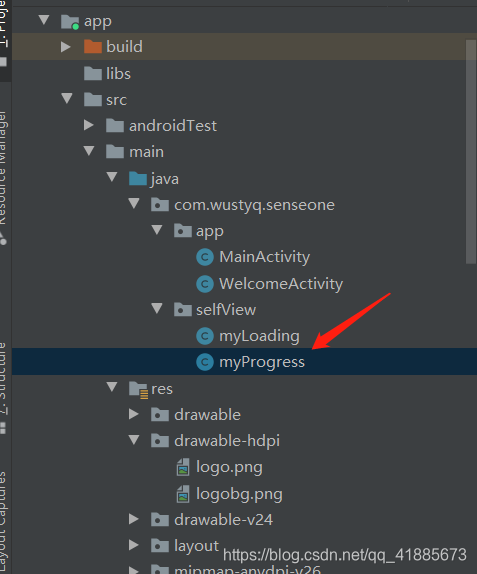The image size is (477, 574).
Task: Click the com.wustyq.senseone package icon
Action: tap(160, 204)
